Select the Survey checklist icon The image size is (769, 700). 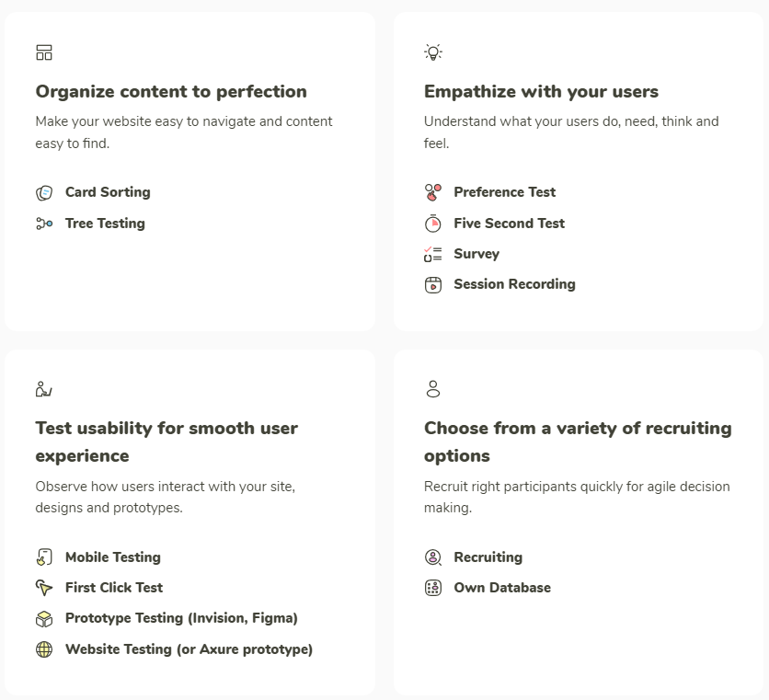click(432, 254)
